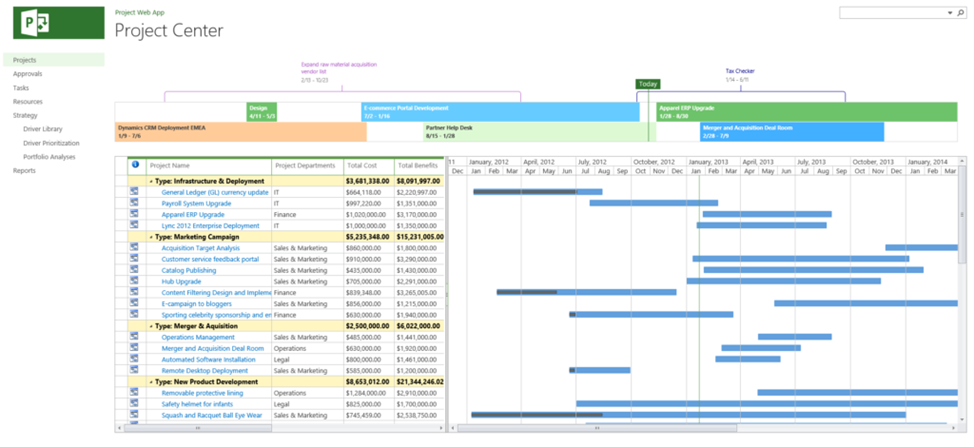This screenshot has height=447, width=974.
Task: Click the project icon for Sporting celebrity sponsorship
Action: 134,315
